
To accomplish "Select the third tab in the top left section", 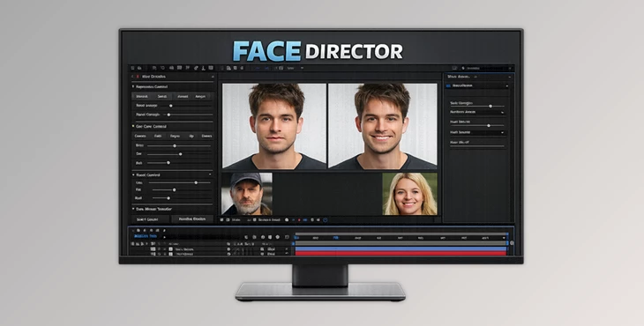I will pos(183,96).
